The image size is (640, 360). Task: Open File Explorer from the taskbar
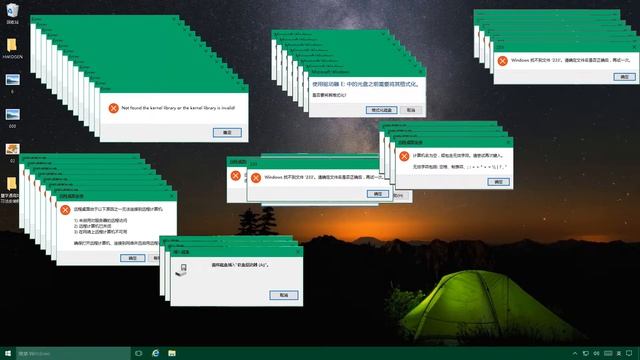(x=172, y=353)
